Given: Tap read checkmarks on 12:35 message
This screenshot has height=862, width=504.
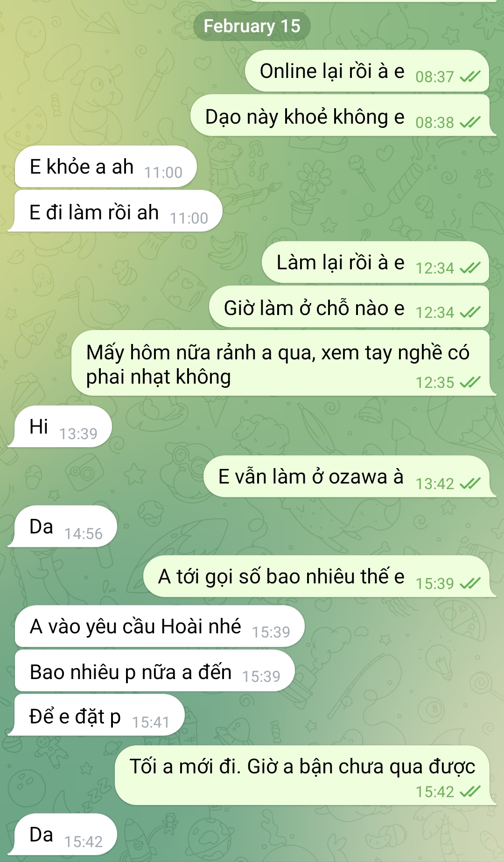Looking at the screenshot, I should coord(470,383).
